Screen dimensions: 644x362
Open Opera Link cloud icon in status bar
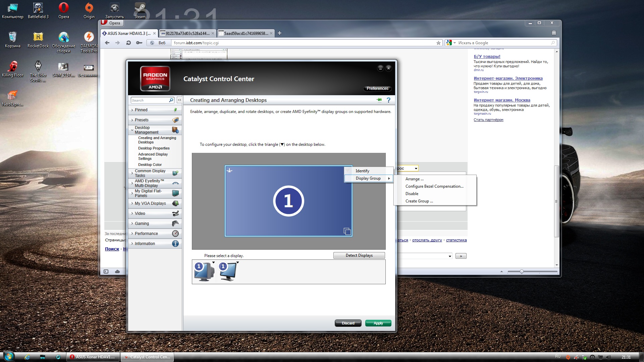coord(117,271)
